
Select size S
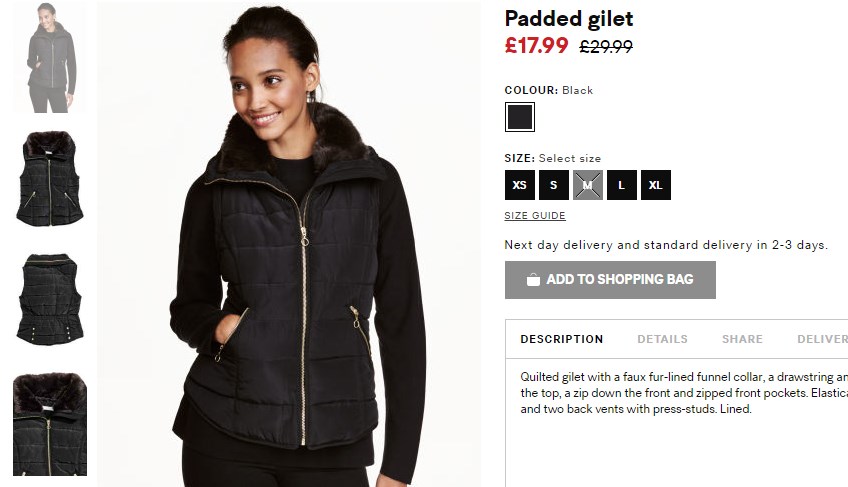(x=554, y=185)
